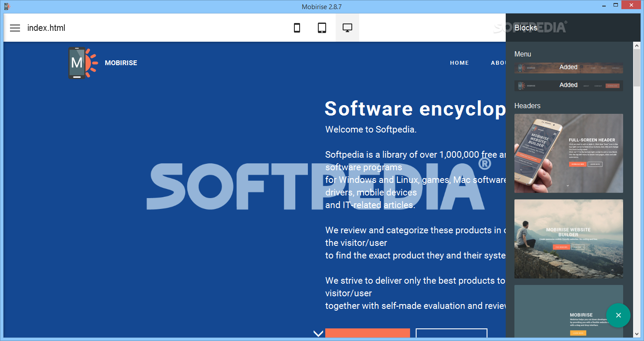The width and height of the screenshot is (644, 341).
Task: Click the Welcome to Softpedia text
Action: coord(371,129)
